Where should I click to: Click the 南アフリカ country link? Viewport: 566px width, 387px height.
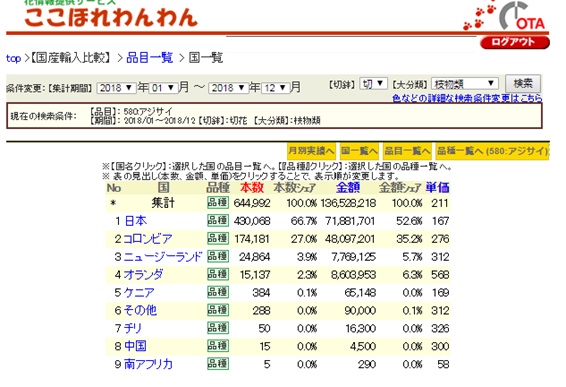click(x=148, y=364)
